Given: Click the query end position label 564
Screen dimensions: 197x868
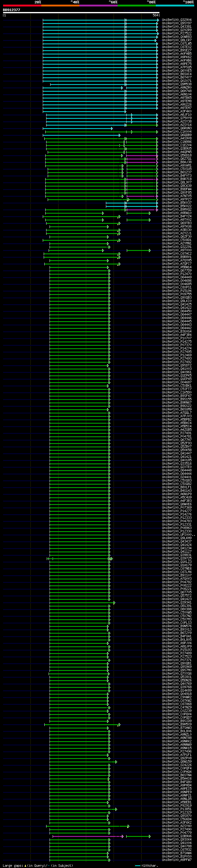Looking at the screenshot, I should click(x=155, y=15).
